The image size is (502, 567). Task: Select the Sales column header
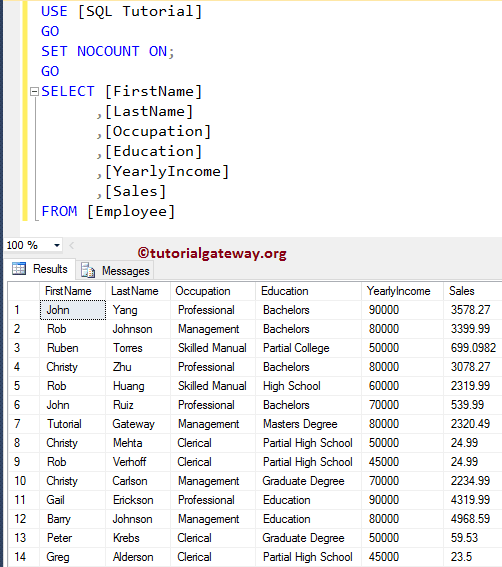coord(472,291)
